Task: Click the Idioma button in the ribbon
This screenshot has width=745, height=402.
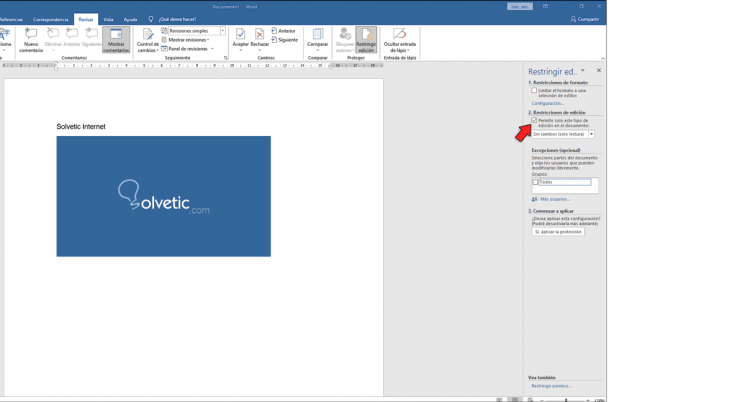Action: pyautogui.click(x=5, y=40)
